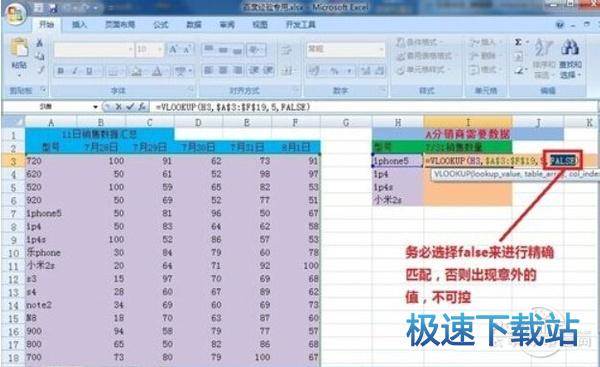The width and height of the screenshot is (600, 367).
Task: Open the 开发工具 ribbon tab
Action: click(300, 25)
